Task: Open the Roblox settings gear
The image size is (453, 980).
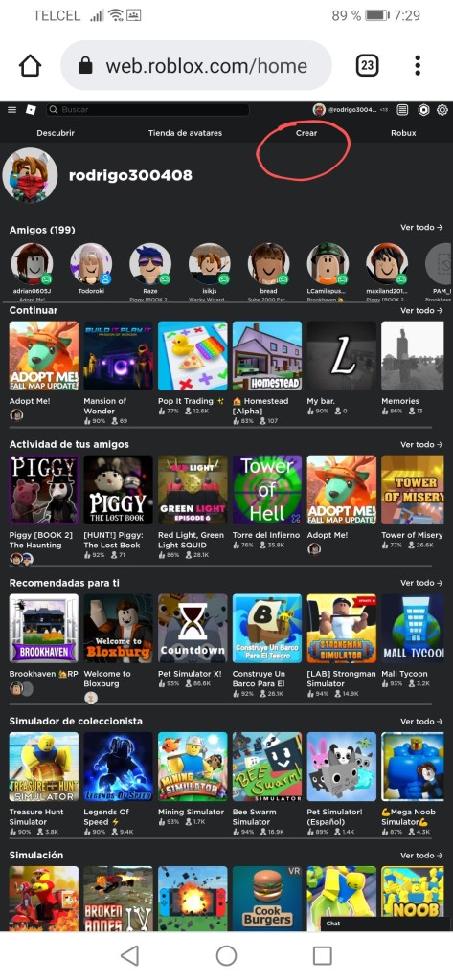Action: 442,110
